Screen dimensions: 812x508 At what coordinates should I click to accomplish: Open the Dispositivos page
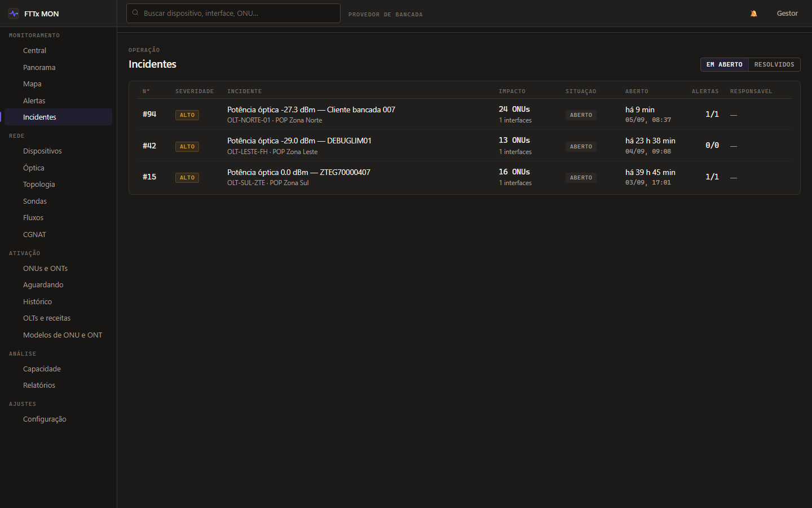click(58, 151)
